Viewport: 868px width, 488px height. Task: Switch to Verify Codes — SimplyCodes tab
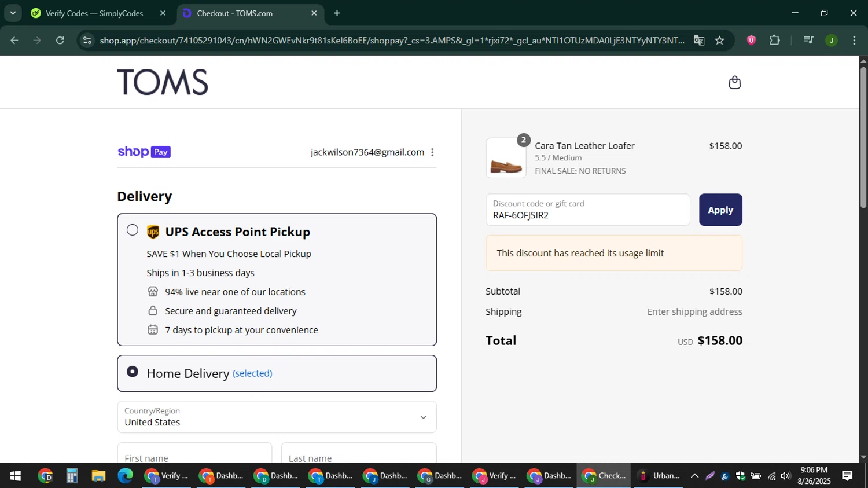click(x=94, y=13)
